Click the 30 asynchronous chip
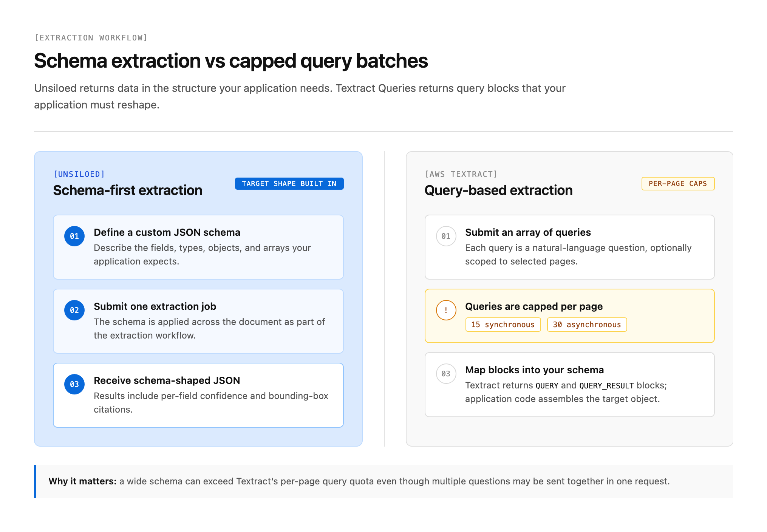Viewport: 767px width, 532px height. coord(587,325)
